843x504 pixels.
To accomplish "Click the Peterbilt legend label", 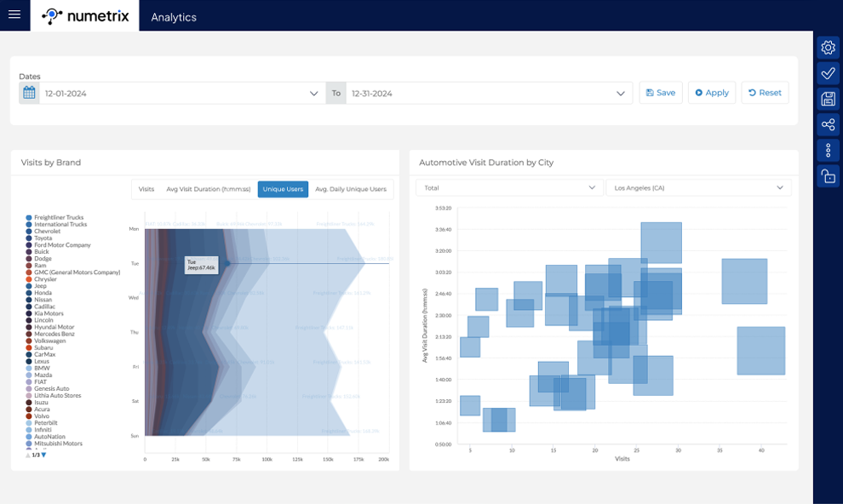I will tap(46, 423).
